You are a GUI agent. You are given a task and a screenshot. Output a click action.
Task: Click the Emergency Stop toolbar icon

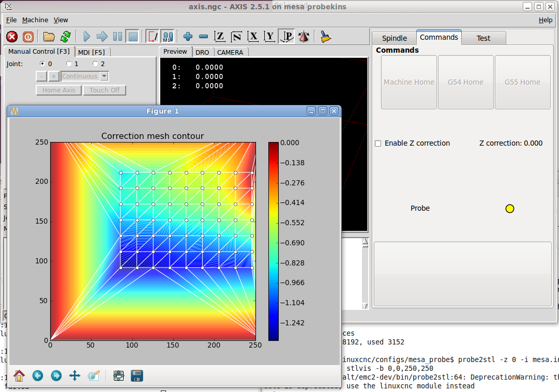pos(12,37)
